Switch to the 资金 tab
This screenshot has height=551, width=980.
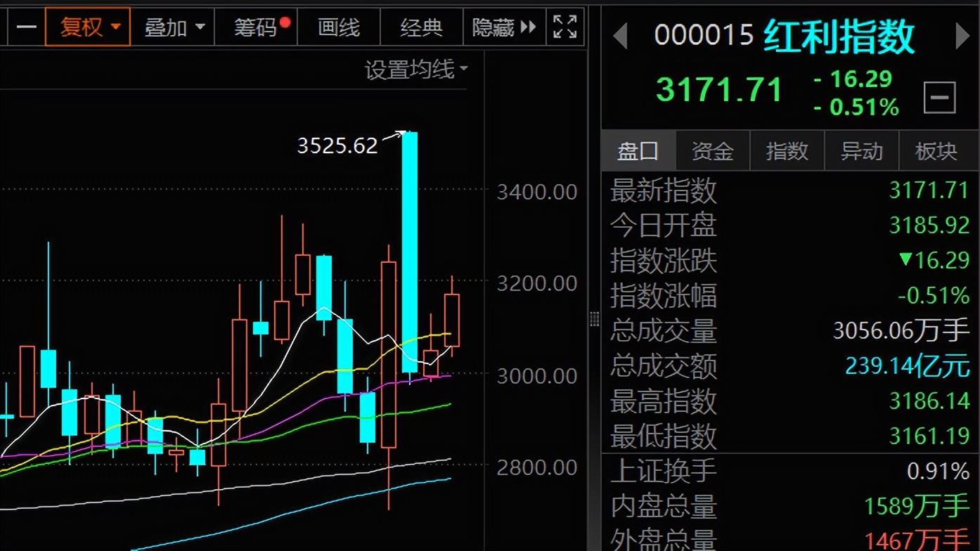(712, 151)
